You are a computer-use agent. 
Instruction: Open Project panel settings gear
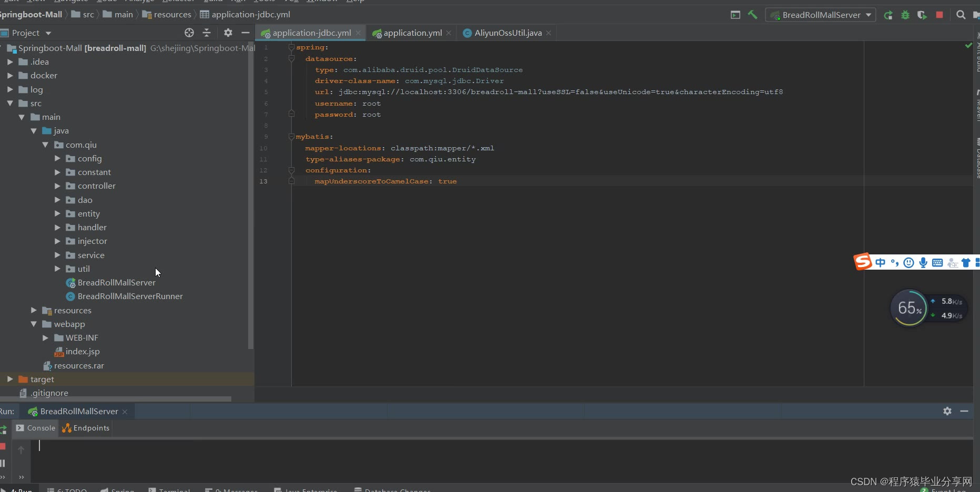pyautogui.click(x=228, y=33)
